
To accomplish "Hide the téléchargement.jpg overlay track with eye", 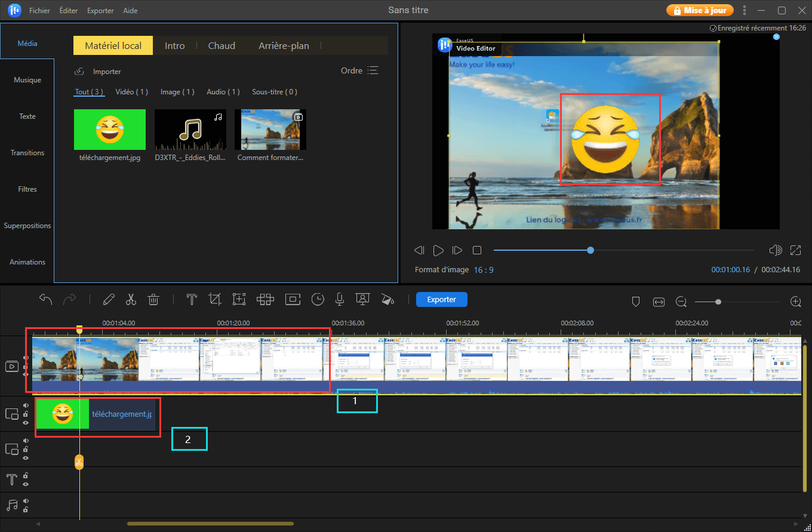I will click(x=26, y=422).
